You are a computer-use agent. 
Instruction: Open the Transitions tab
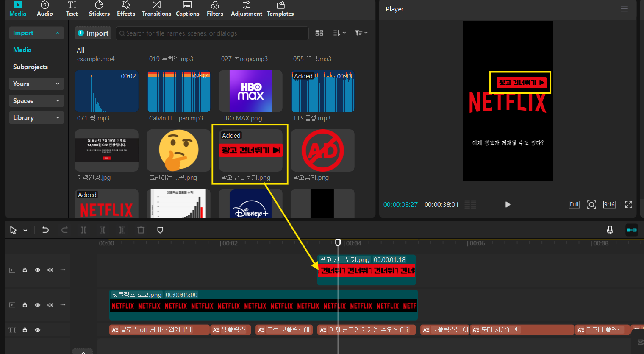tap(156, 9)
